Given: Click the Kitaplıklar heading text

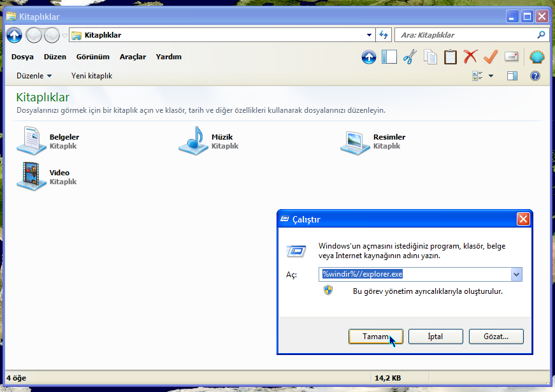Looking at the screenshot, I should [x=43, y=98].
